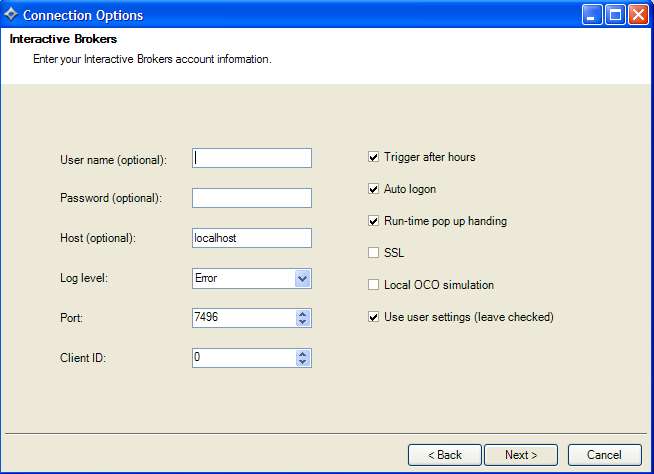Toggle Run-time pop up handing checkbox
This screenshot has width=654, height=474.
373,221
